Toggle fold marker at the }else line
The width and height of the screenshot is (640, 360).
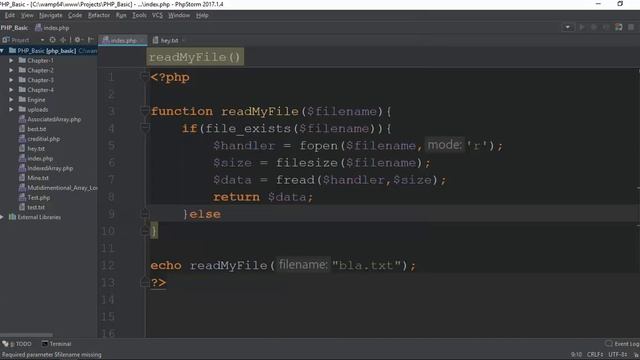pyautogui.click(x=144, y=214)
